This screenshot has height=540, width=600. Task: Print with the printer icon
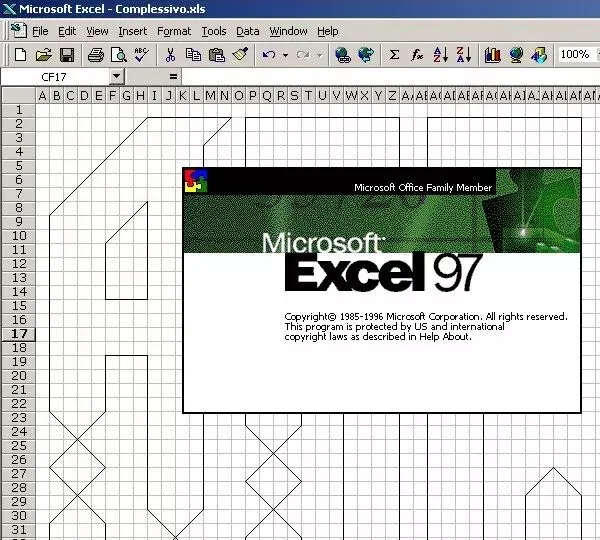click(x=95, y=55)
